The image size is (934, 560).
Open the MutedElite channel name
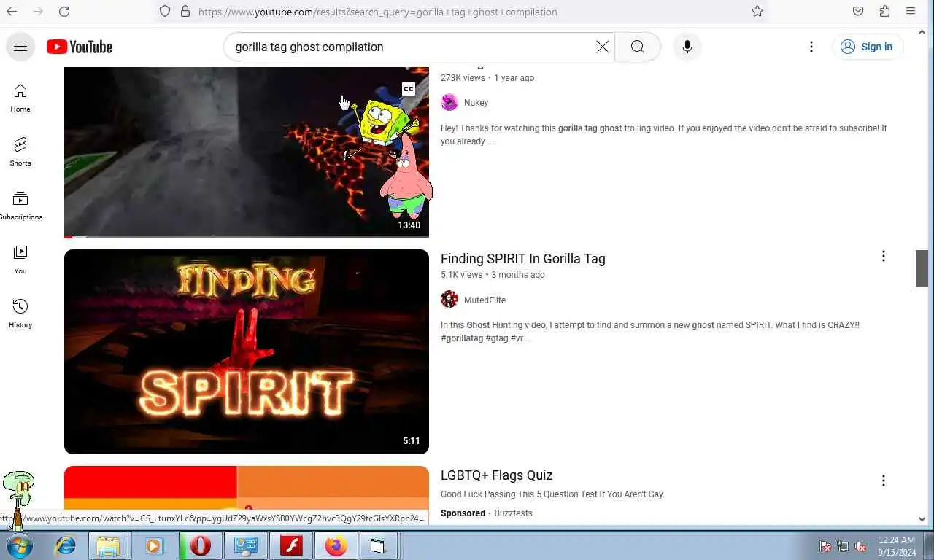point(485,300)
